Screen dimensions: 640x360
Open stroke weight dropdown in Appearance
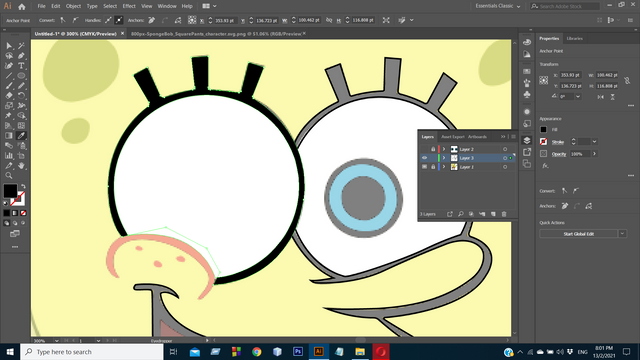point(594,142)
